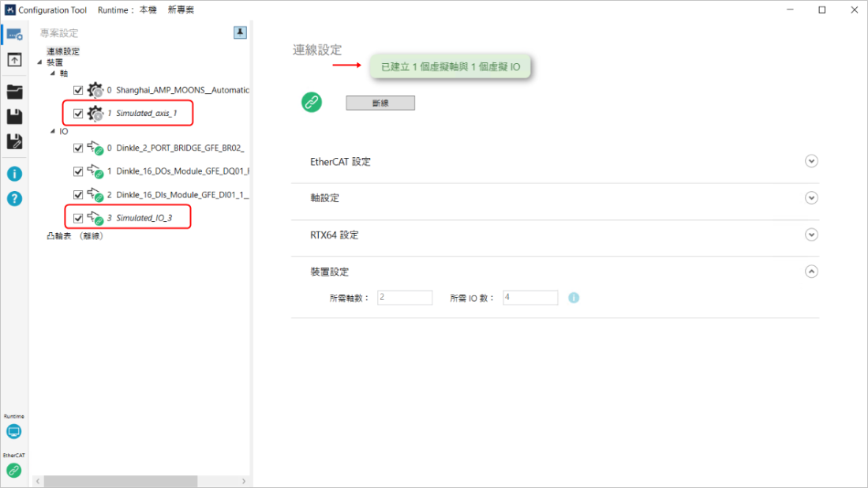The width and height of the screenshot is (868, 488).
Task: Toggle checkbox for Simulated_IO_3
Action: [x=78, y=218]
